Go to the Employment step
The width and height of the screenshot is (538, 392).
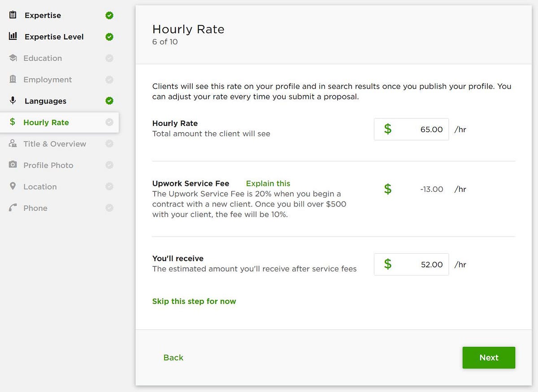coord(48,80)
